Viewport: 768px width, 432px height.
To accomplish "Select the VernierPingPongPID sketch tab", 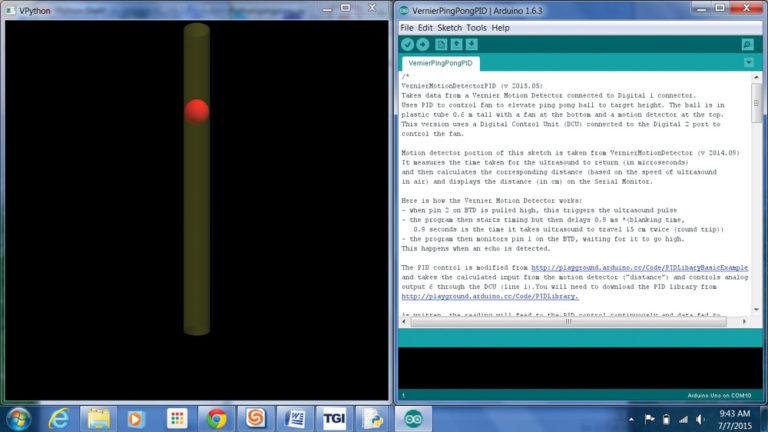I will tap(440, 63).
